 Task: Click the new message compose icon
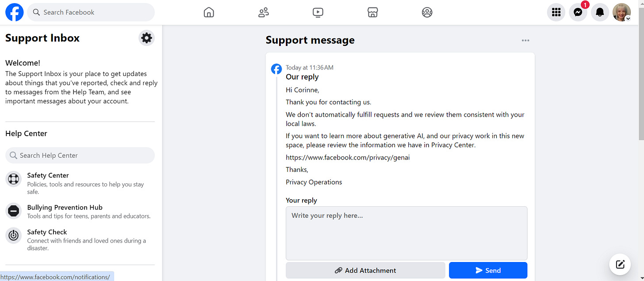click(x=620, y=264)
